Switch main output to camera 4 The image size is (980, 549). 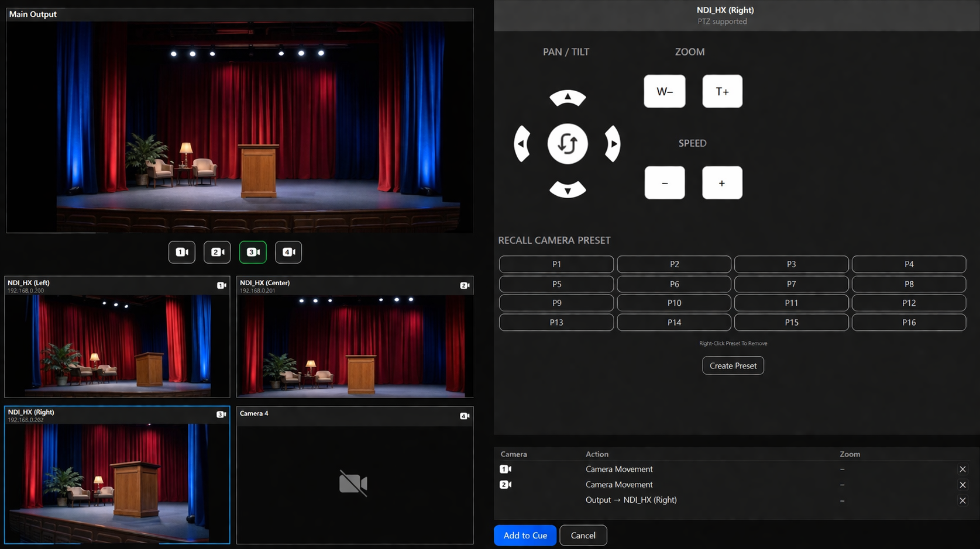[x=288, y=252]
